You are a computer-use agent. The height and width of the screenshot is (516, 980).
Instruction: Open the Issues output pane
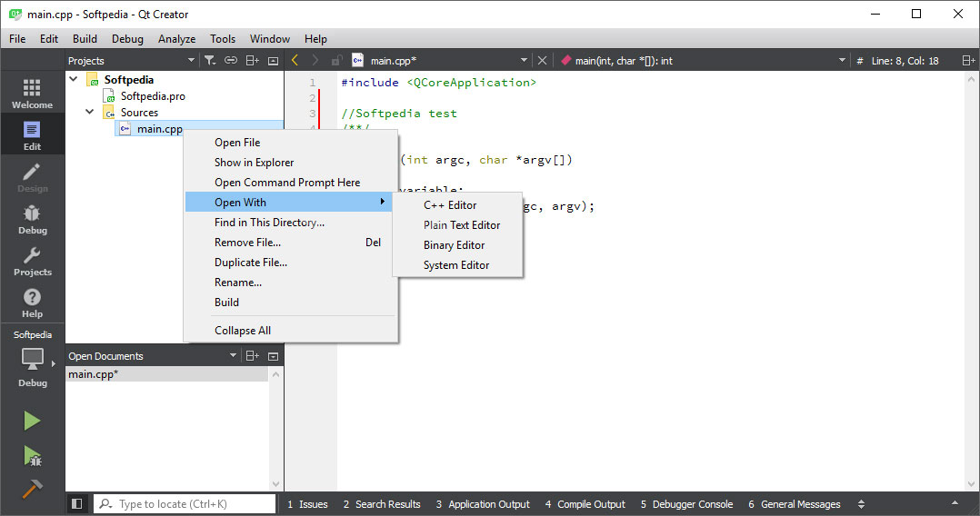click(307, 504)
